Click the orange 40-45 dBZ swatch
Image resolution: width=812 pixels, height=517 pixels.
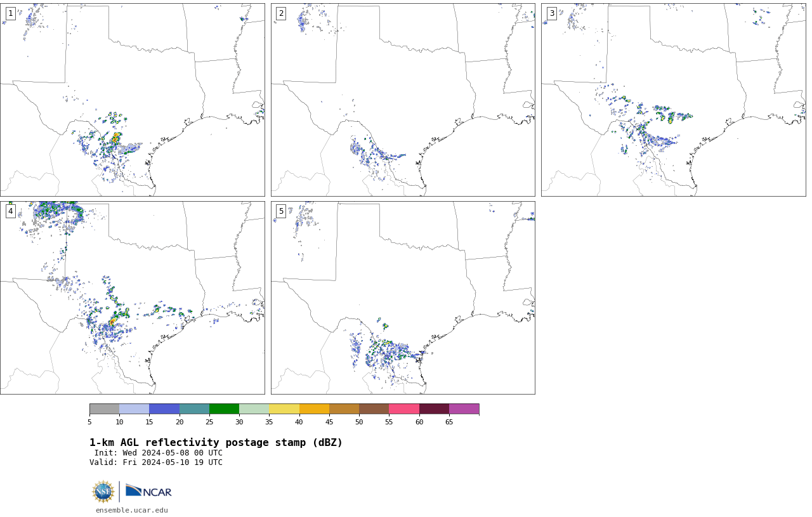tap(314, 409)
